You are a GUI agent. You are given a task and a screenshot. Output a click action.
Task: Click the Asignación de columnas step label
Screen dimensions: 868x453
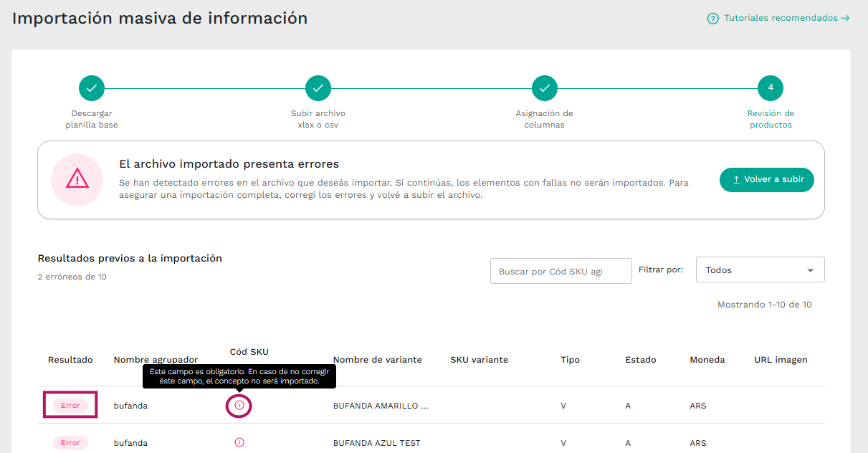pyautogui.click(x=545, y=119)
